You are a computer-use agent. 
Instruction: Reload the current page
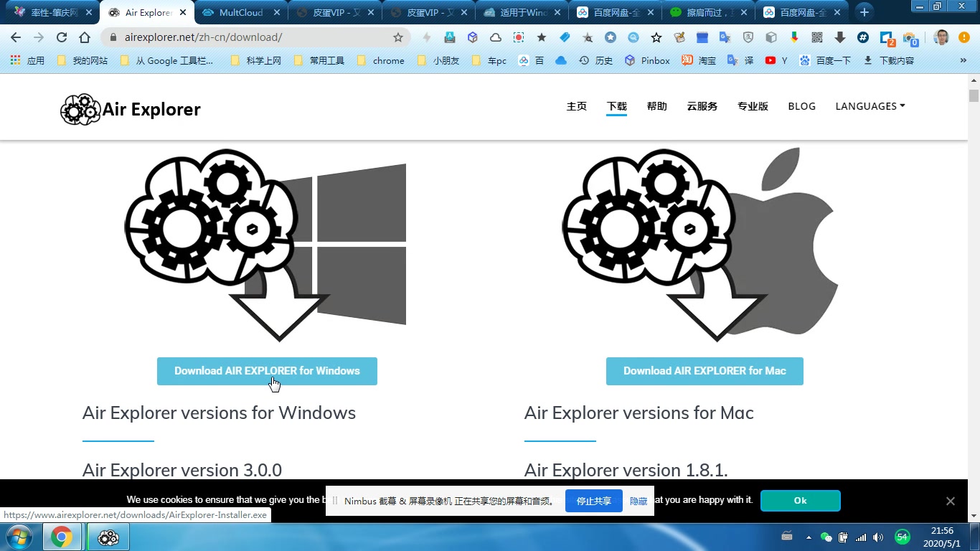tap(62, 37)
